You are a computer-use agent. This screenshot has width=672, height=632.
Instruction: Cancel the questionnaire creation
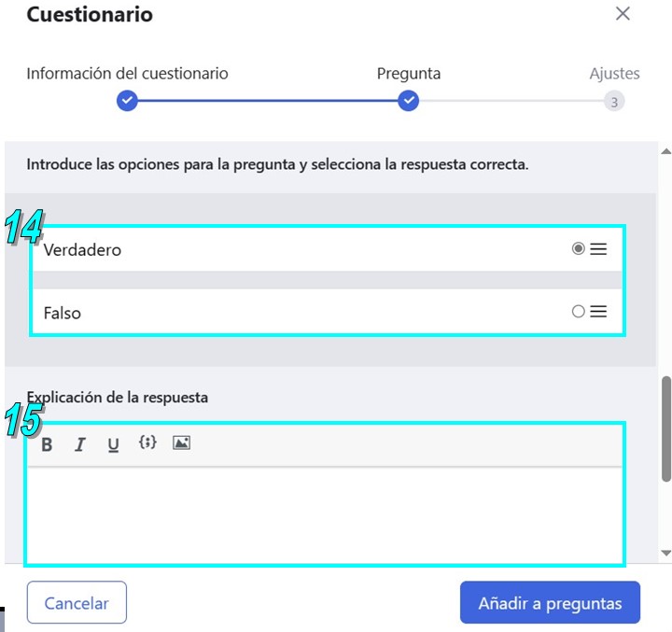click(x=77, y=602)
